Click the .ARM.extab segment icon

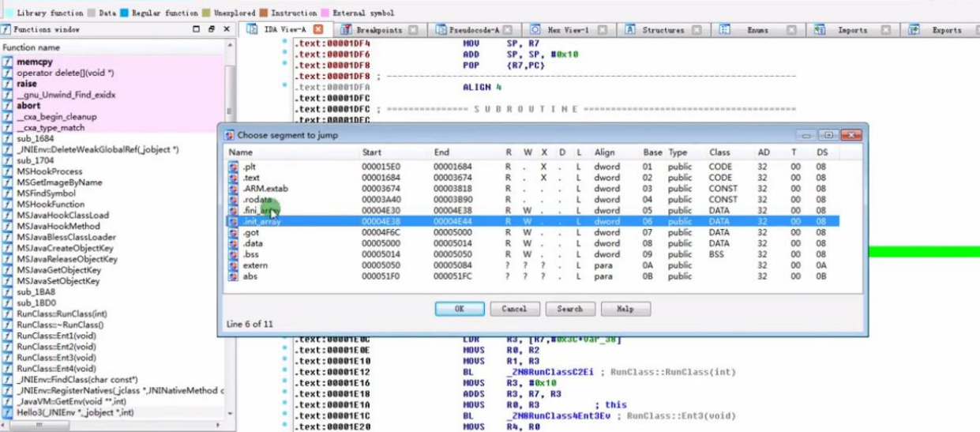click(x=234, y=189)
